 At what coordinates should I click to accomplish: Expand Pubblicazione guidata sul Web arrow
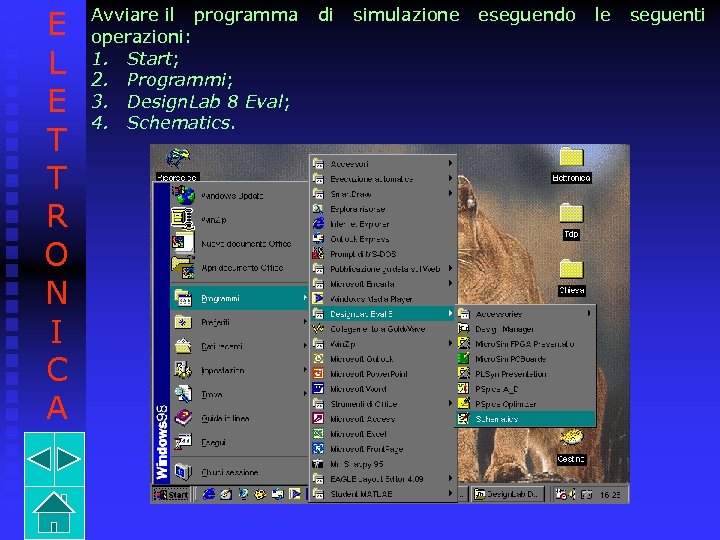coord(450,268)
